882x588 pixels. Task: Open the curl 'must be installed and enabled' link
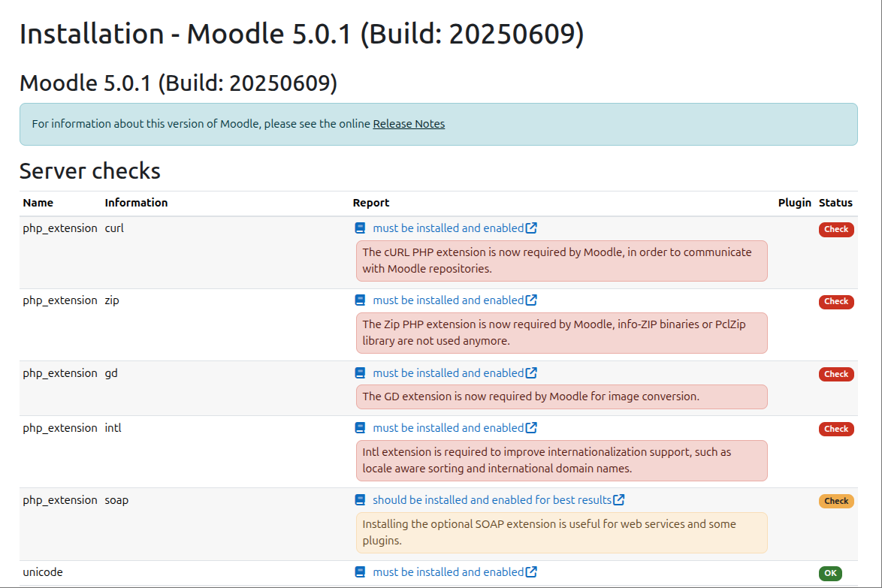coord(449,228)
